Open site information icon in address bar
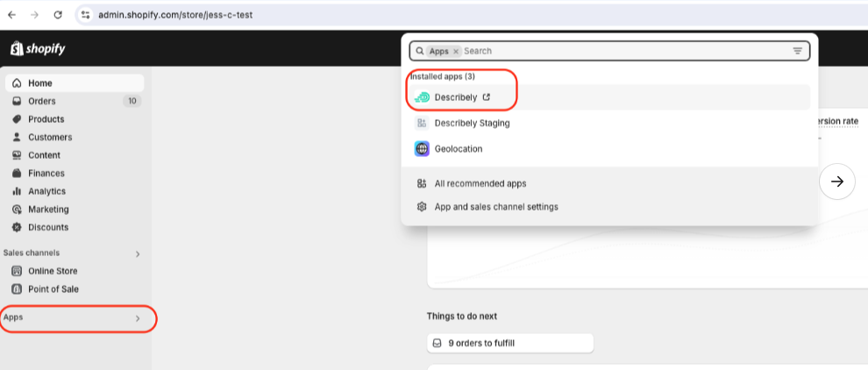Viewport: 868px width, 370px height. click(x=85, y=15)
